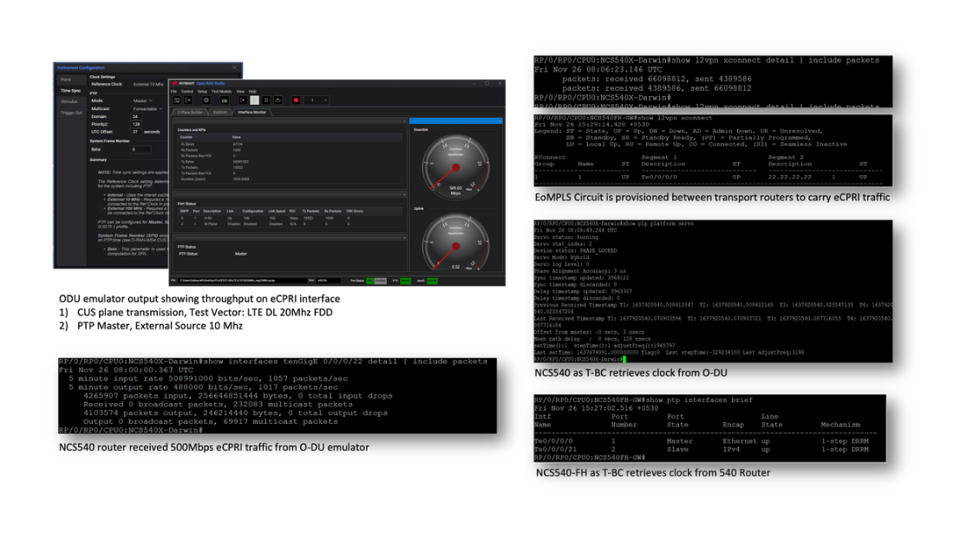The image size is (980, 533).
Task: Click the green SyncE indicator in the status bar
Action: pos(432,281)
